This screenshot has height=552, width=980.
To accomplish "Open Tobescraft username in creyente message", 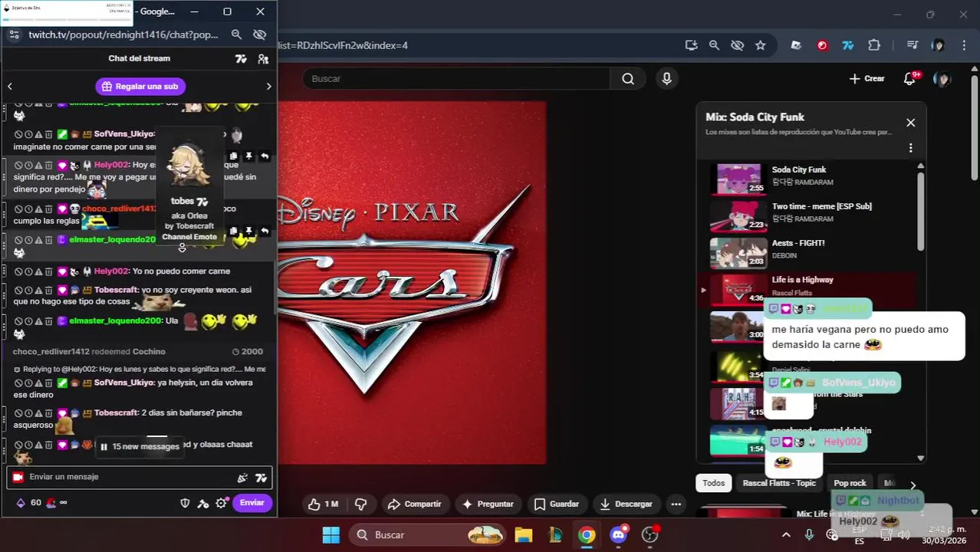I will 117,290.
